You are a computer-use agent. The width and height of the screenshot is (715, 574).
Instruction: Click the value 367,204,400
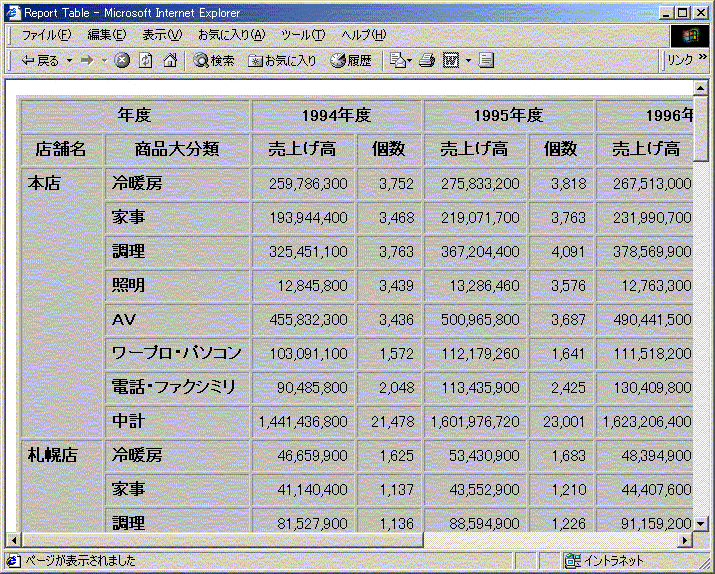coord(480,252)
